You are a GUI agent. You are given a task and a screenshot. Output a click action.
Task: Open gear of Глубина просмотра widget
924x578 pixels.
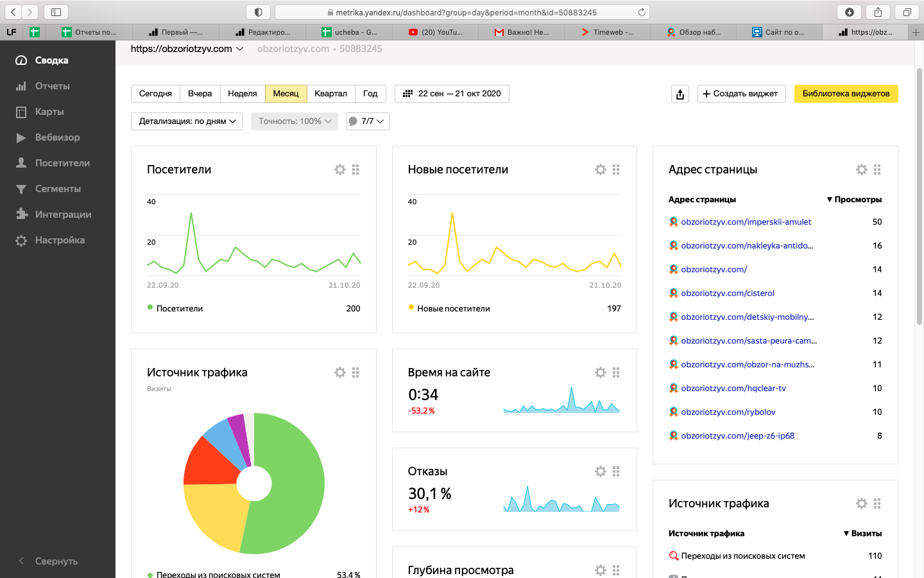pyautogui.click(x=601, y=570)
